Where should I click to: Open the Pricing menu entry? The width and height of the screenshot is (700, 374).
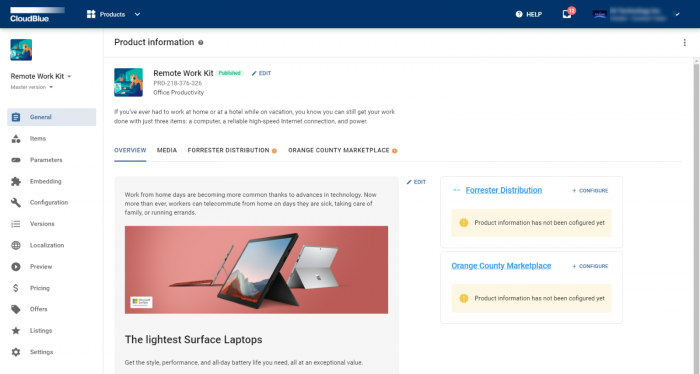(52, 288)
